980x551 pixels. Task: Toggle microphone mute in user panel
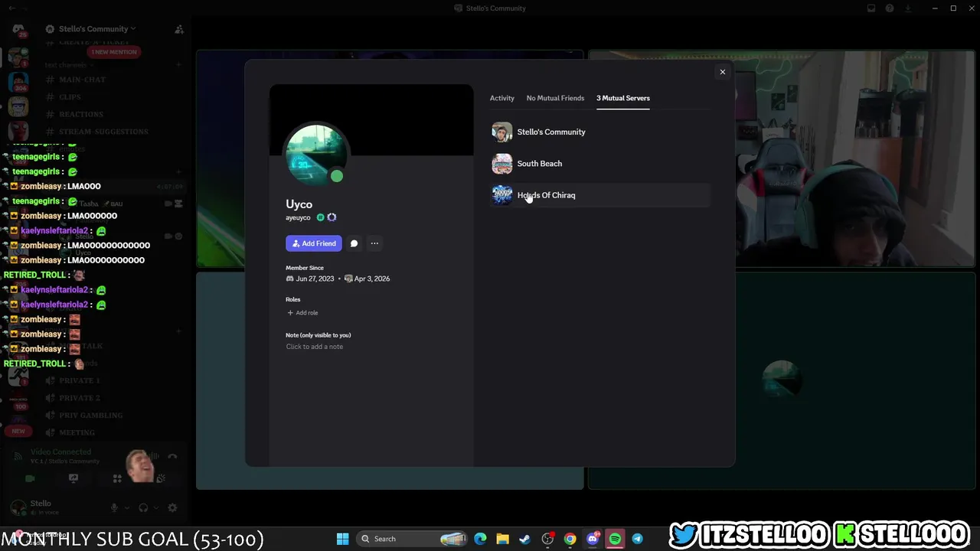pos(114,507)
